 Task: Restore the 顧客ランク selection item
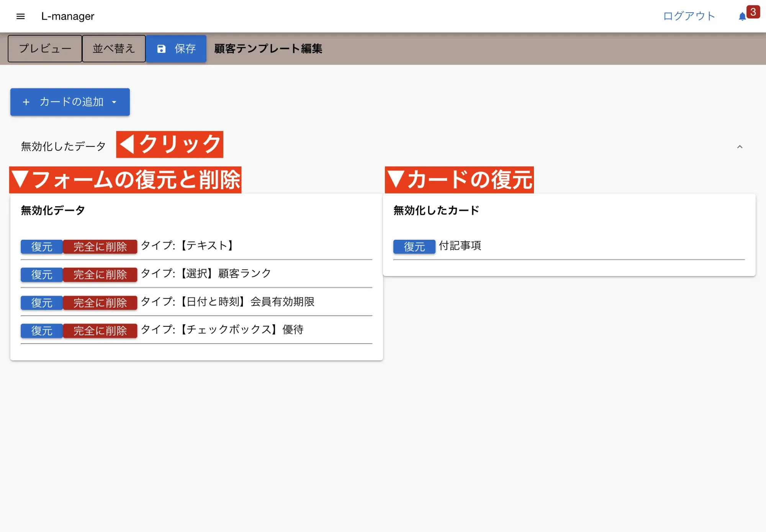point(41,275)
